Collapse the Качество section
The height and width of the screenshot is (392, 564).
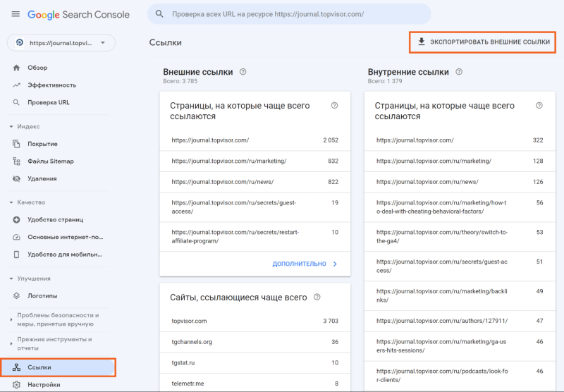coord(11,202)
